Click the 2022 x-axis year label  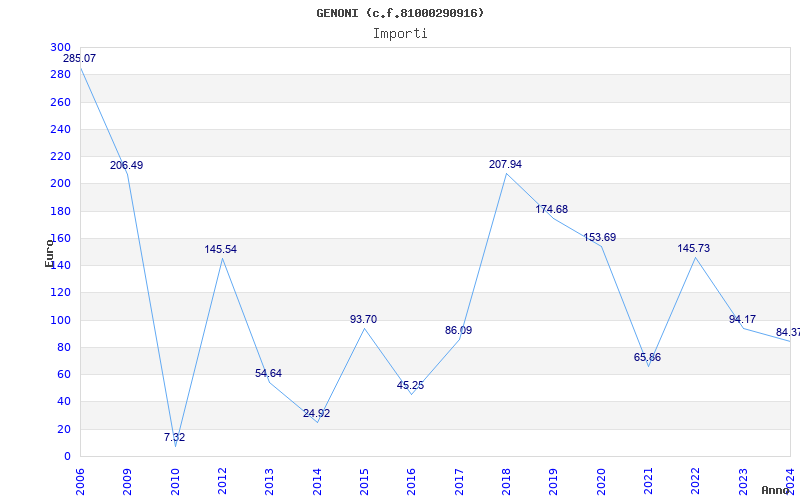click(x=695, y=481)
